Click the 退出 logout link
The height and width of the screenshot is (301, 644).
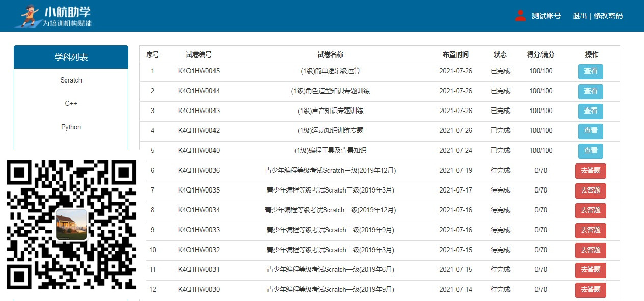tap(580, 16)
